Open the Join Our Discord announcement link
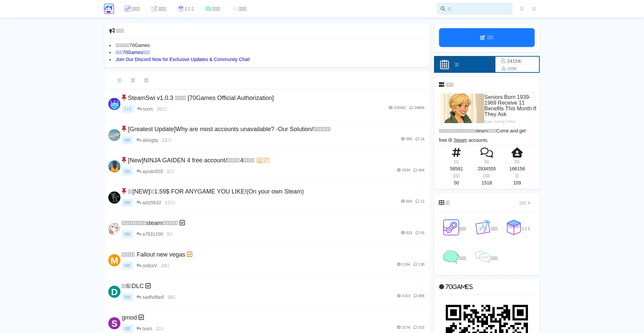 (x=183, y=59)
